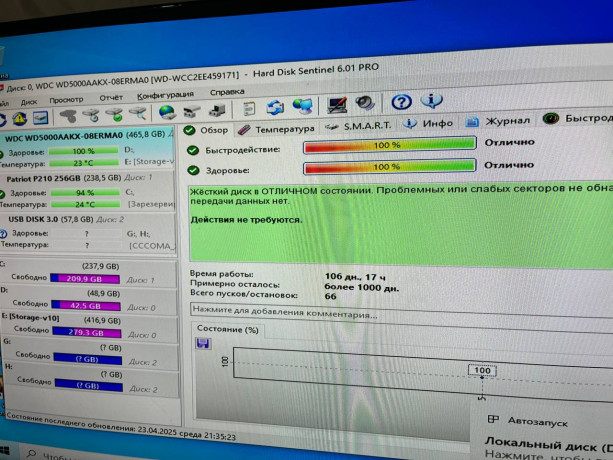Click the blue info bubble toolbar icon
This screenshot has height=460, width=613.
(x=432, y=100)
